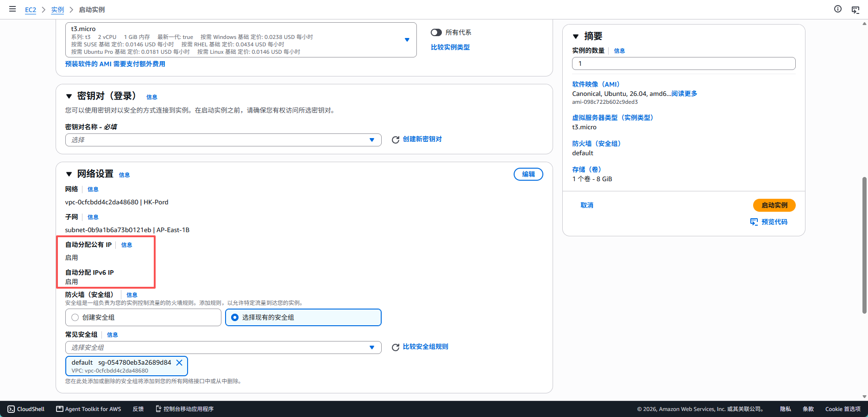Click 信息 next to 自动分配公有 IP
This screenshot has height=417, width=868.
127,245
